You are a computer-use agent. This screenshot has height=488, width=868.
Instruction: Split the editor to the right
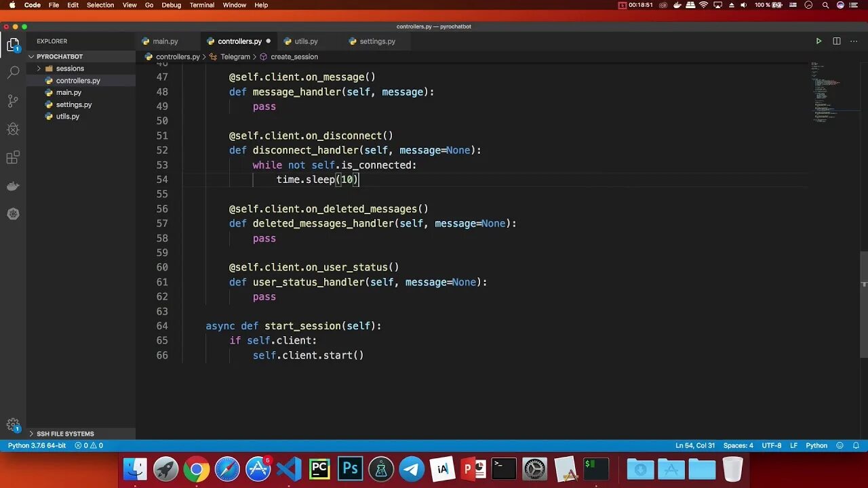[837, 41]
